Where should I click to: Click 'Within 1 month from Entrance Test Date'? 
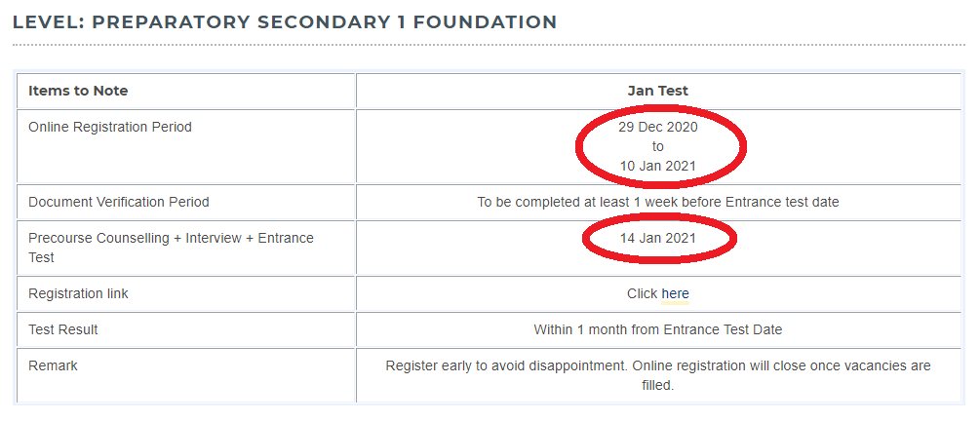pyautogui.click(x=657, y=329)
